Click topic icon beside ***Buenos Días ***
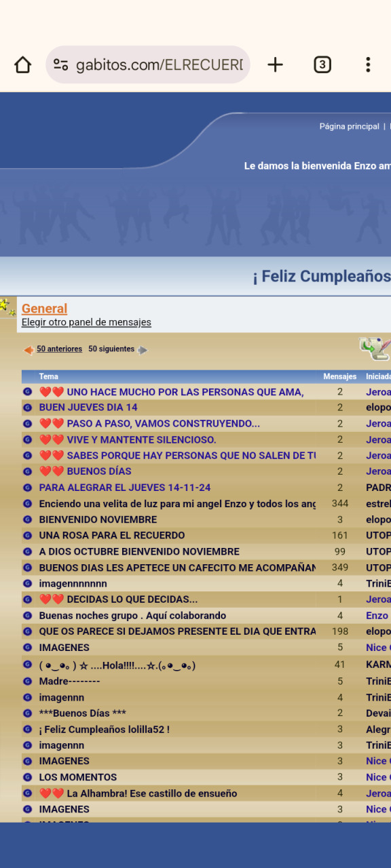 click(x=27, y=713)
